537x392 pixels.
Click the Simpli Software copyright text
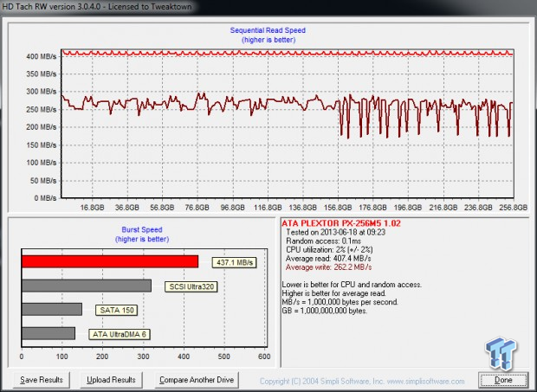point(362,382)
